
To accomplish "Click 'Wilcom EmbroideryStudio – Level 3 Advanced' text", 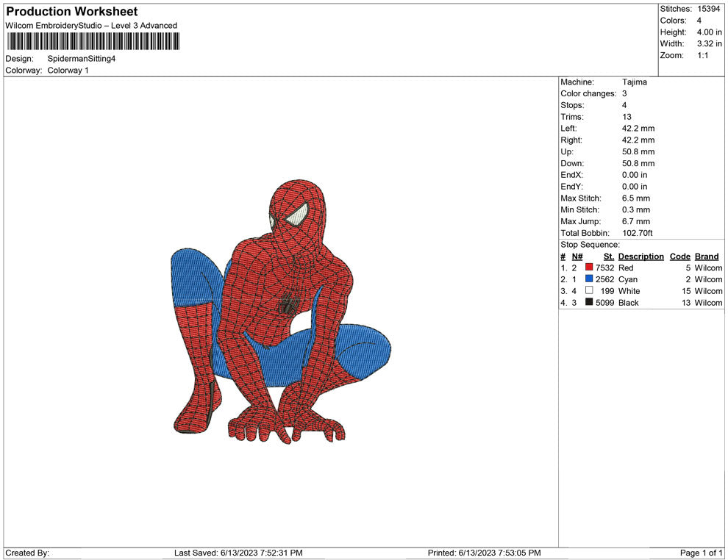I will coord(91,26).
